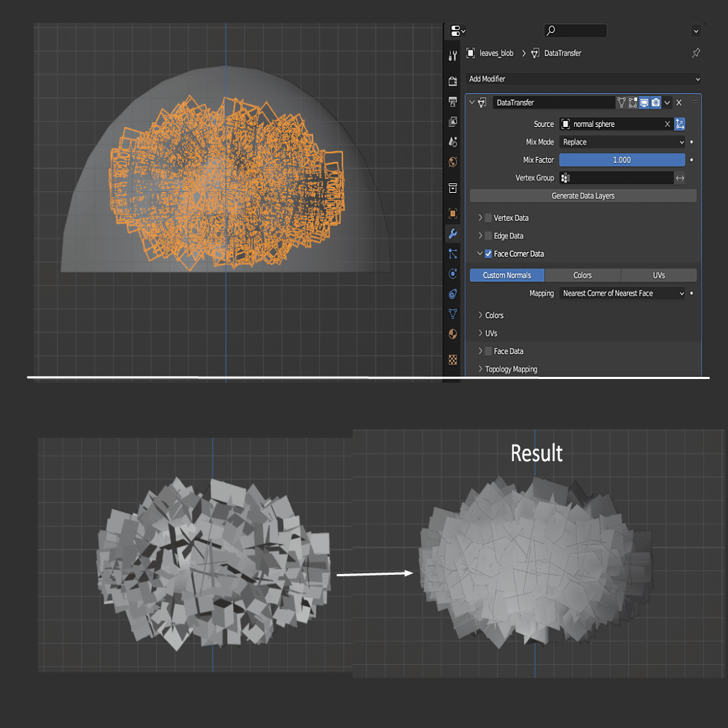
Task: Clear the normal sphere source object
Action: coord(667,124)
